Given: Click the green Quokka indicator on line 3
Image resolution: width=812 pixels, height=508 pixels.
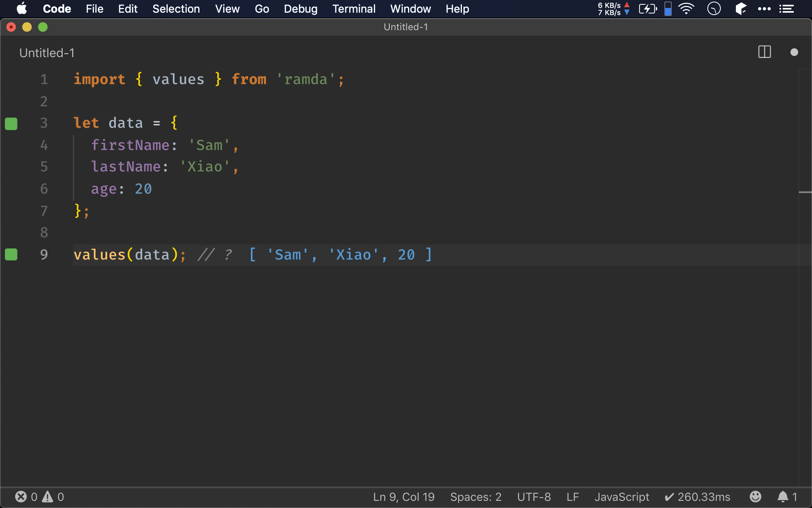Looking at the screenshot, I should coord(11,123).
